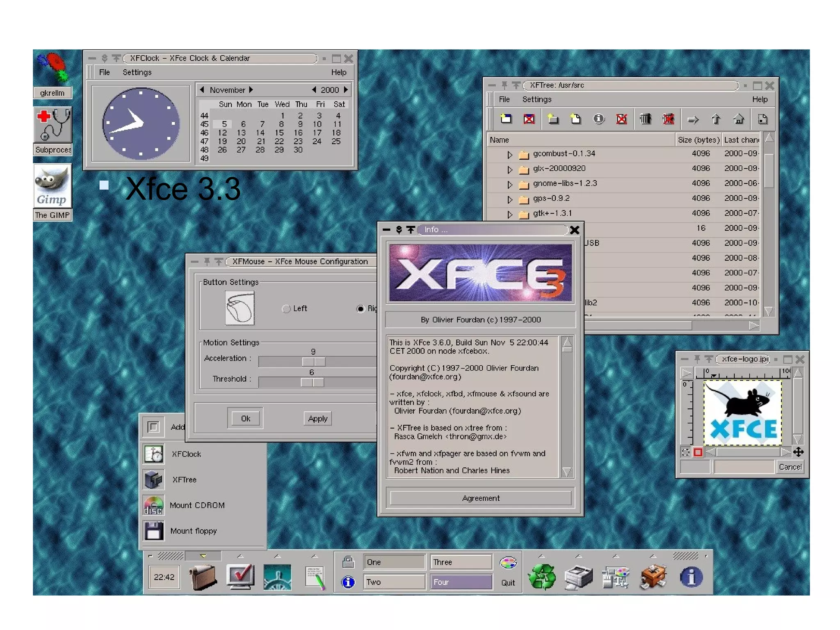This screenshot has height=630, width=840.
Task: Expand the gtk+-1.3.1 folder
Action: (510, 214)
